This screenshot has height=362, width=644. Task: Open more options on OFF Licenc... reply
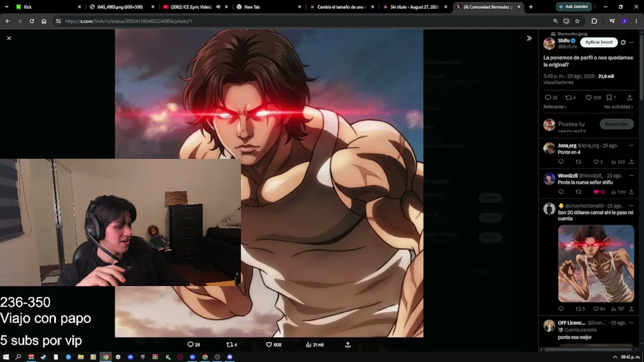point(631,323)
